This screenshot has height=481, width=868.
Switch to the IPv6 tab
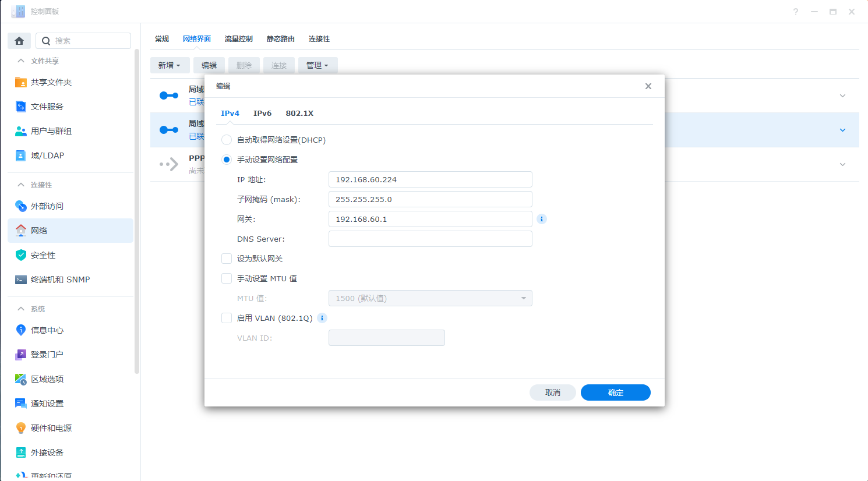point(262,114)
